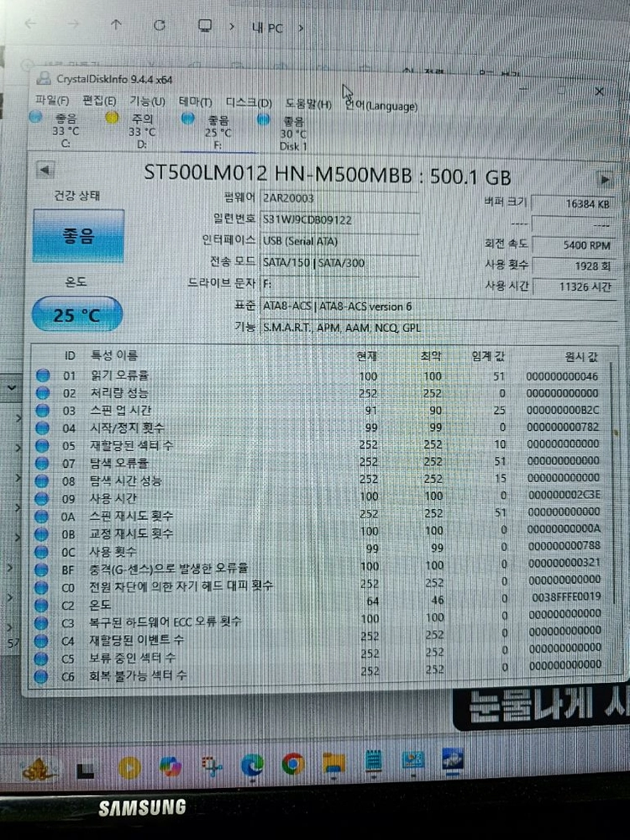Open the 파일(F) menu
The height and width of the screenshot is (840, 630).
52,100
